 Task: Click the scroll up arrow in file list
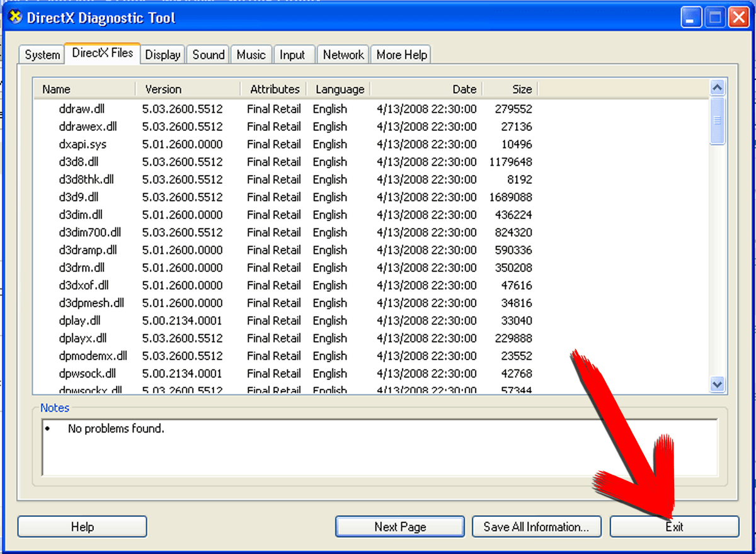(718, 88)
